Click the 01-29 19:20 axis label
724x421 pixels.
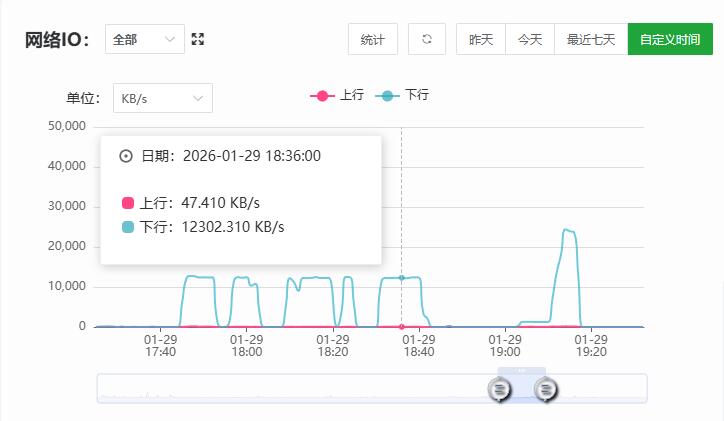coord(591,346)
